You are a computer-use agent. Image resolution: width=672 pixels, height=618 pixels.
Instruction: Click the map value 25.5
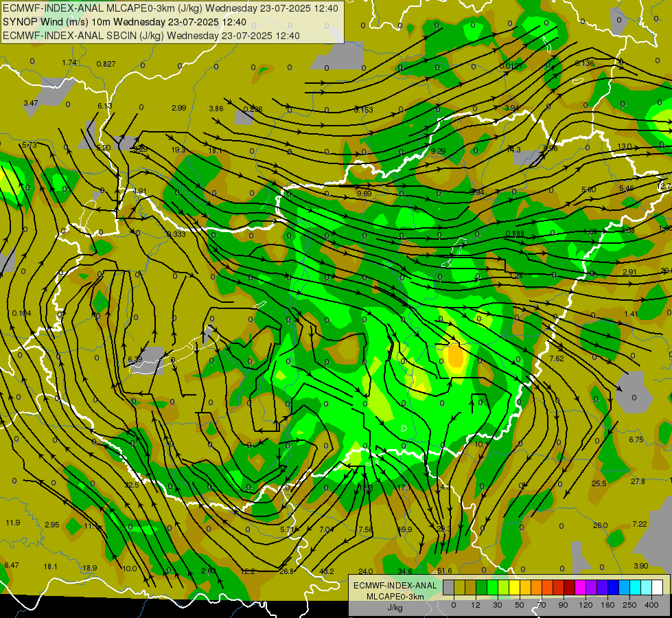coord(599,483)
